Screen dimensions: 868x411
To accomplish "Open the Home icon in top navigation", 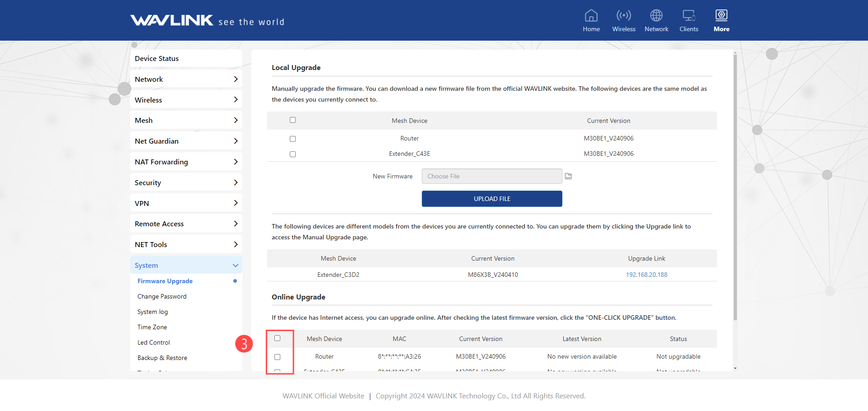I will 591,16.
